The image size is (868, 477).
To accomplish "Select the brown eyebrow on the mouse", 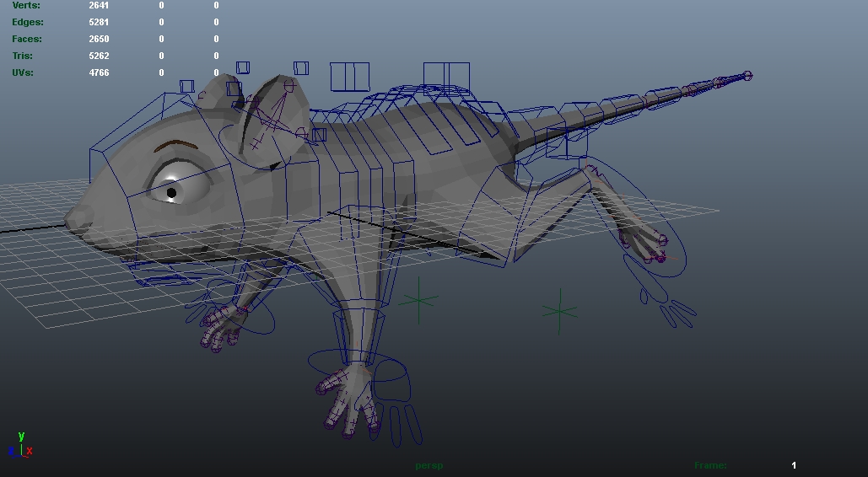I will [176, 146].
